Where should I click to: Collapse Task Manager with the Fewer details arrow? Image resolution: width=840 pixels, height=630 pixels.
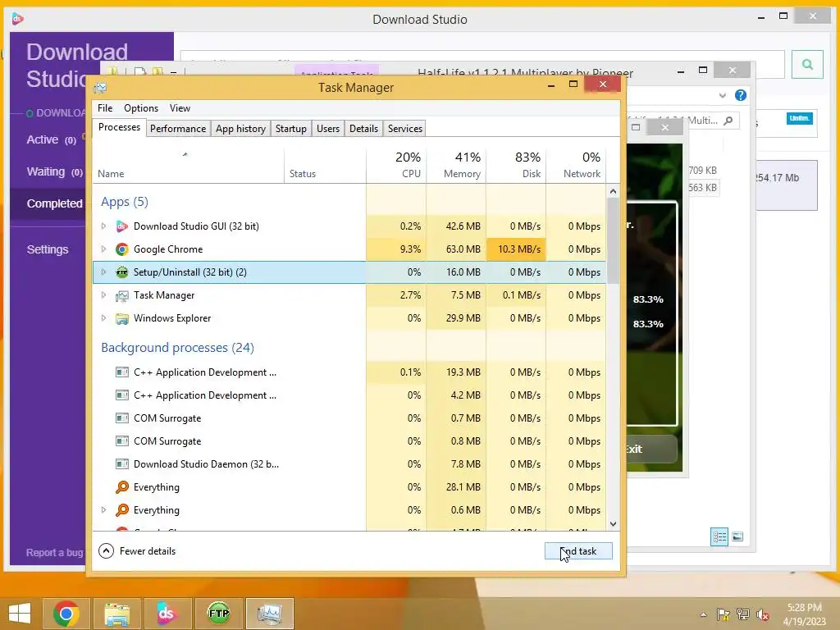click(106, 550)
